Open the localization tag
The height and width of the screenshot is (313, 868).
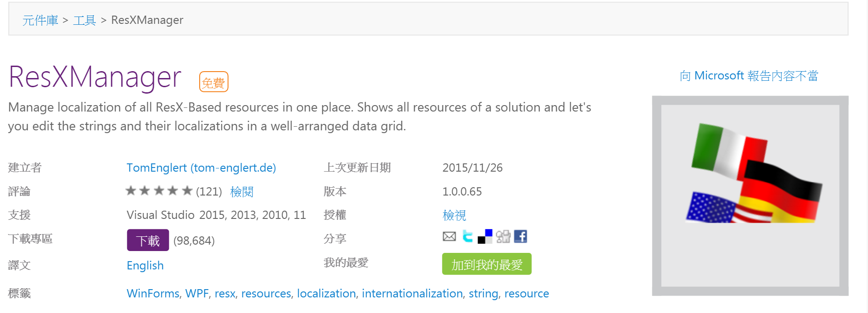click(326, 293)
